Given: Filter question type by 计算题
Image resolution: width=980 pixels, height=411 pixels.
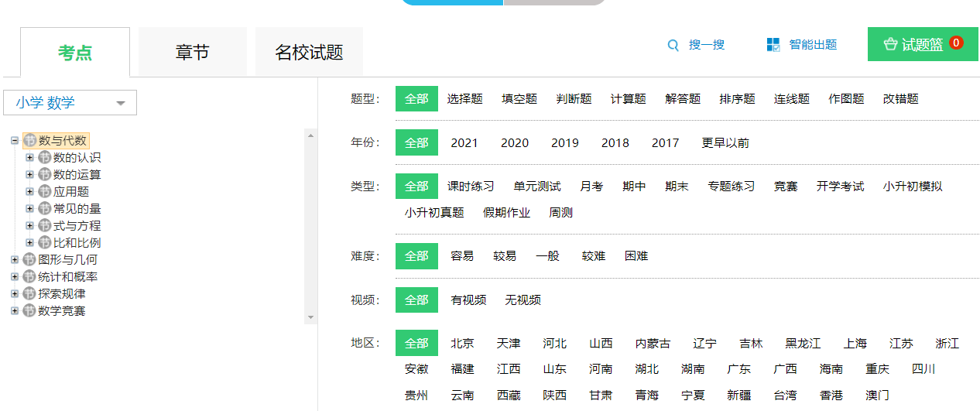Looking at the screenshot, I should click(x=628, y=99).
